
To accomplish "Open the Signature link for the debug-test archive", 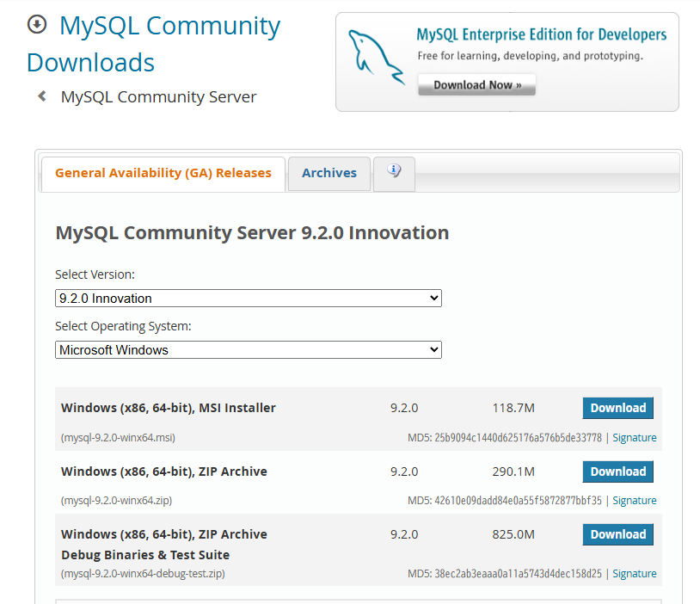I will [x=635, y=573].
